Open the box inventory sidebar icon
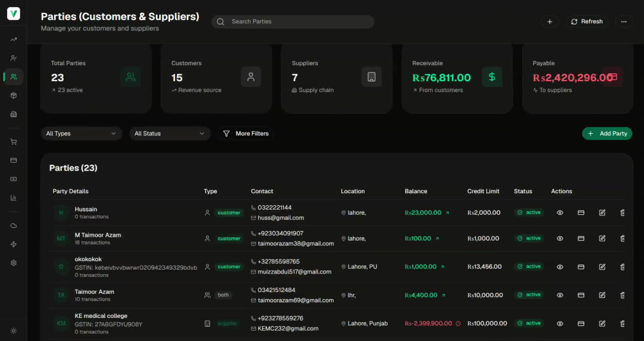The width and height of the screenshot is (644, 341). (x=14, y=96)
